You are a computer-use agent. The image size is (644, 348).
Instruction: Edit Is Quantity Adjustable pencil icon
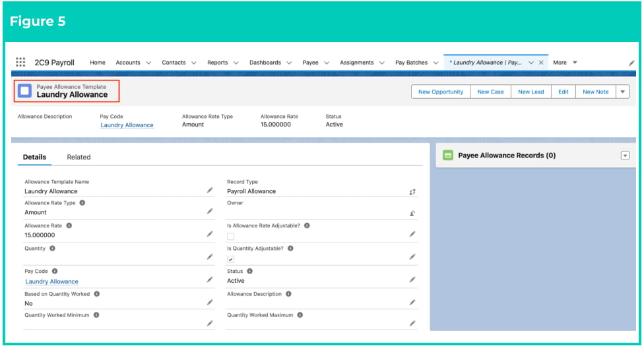click(412, 257)
